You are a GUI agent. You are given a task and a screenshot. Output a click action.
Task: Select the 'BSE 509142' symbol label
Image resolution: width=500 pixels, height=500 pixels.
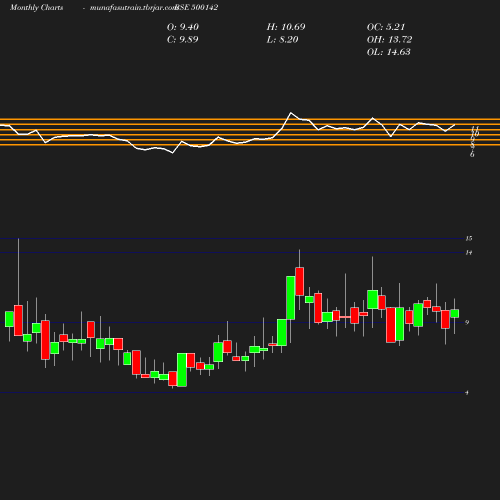click(x=197, y=7)
